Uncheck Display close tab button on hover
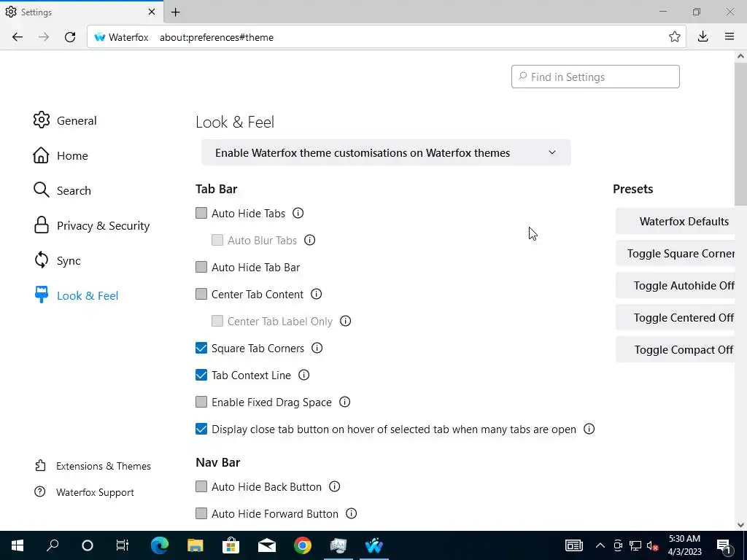This screenshot has height=560, width=747. [x=201, y=429]
